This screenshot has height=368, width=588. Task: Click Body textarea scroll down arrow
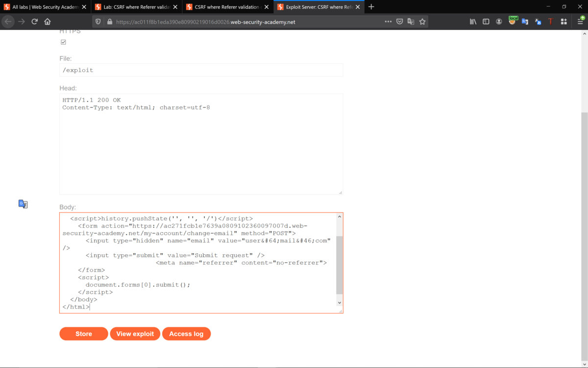click(340, 303)
